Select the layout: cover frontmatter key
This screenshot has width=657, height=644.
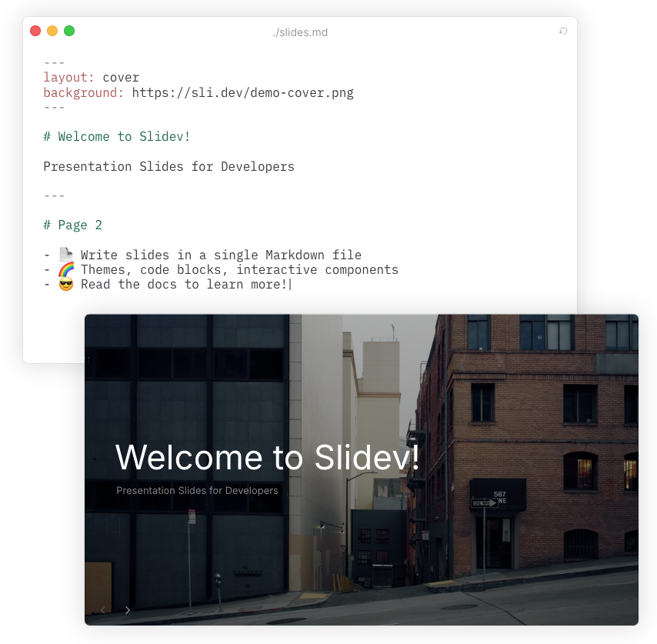pos(65,77)
